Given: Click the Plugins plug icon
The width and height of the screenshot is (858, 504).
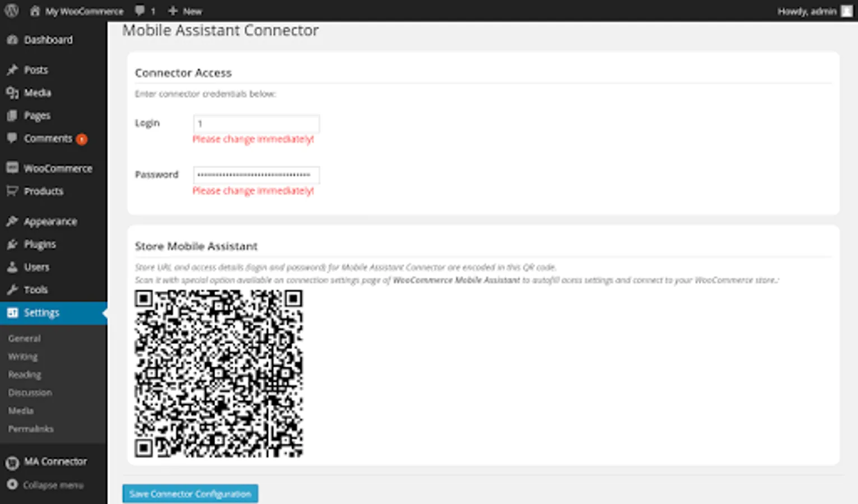Looking at the screenshot, I should coord(12,244).
